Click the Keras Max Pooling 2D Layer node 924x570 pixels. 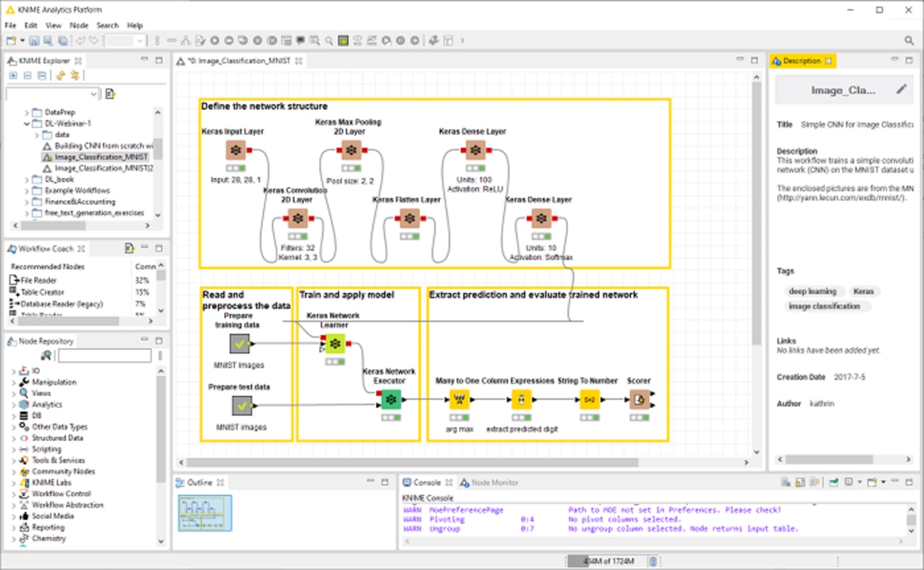click(351, 150)
